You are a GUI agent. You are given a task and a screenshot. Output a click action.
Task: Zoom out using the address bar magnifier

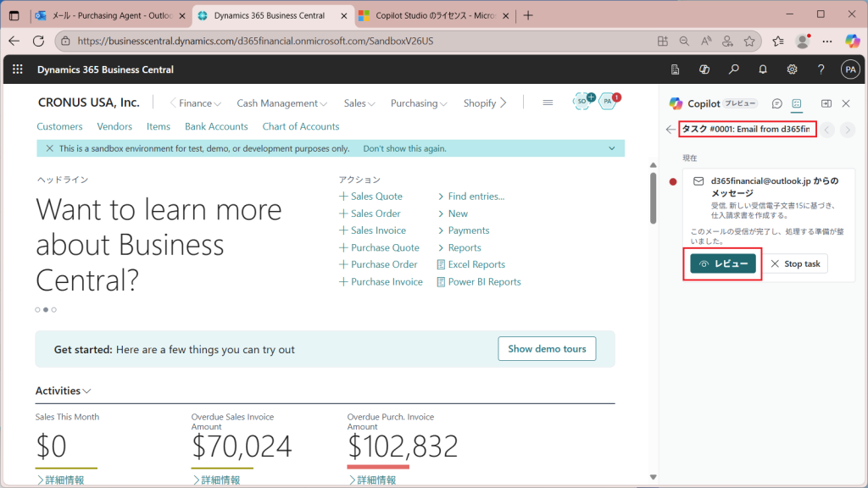coord(684,41)
